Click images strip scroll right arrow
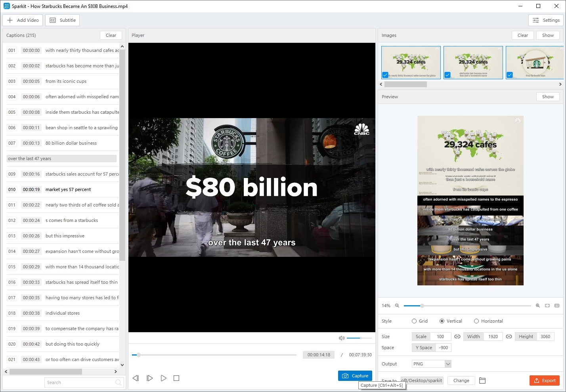Screen dimensions: 566x392 [560, 84]
